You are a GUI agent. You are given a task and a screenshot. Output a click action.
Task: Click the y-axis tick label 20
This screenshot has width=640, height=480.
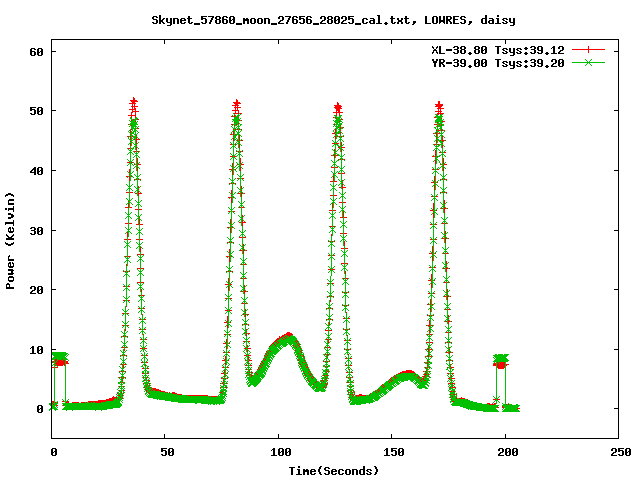click(x=36, y=290)
